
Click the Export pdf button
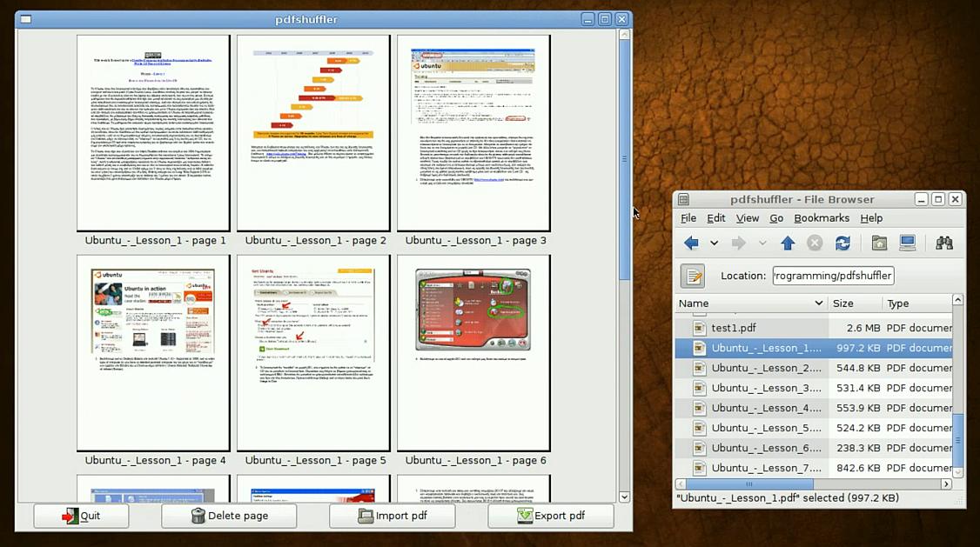point(551,516)
